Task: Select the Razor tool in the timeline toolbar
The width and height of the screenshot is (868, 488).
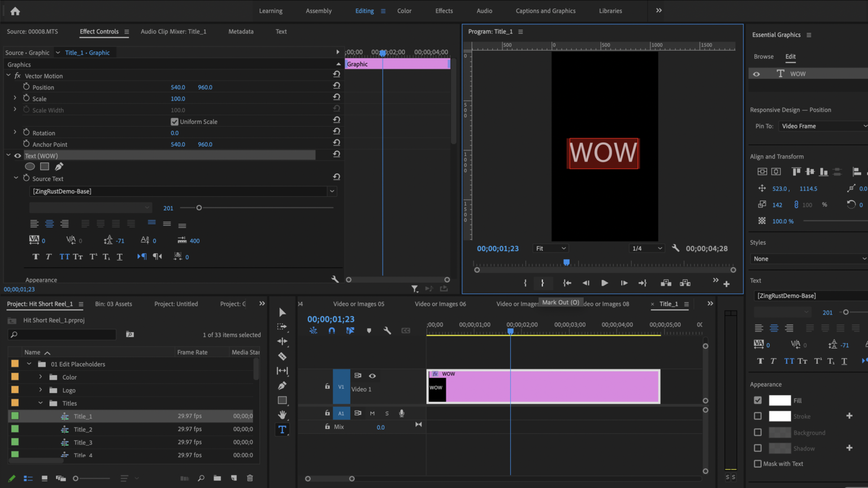Action: coord(282,356)
